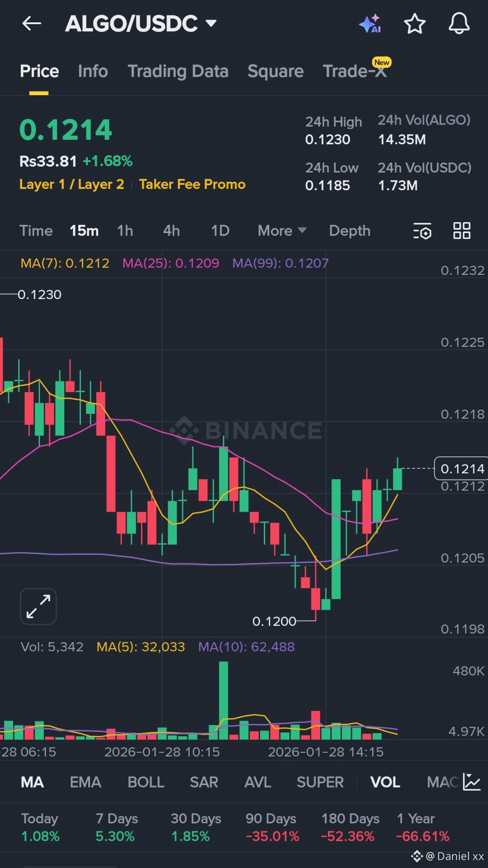Tap the 24h High value 0.1230
This screenshot has width=488, height=868.
point(327,139)
